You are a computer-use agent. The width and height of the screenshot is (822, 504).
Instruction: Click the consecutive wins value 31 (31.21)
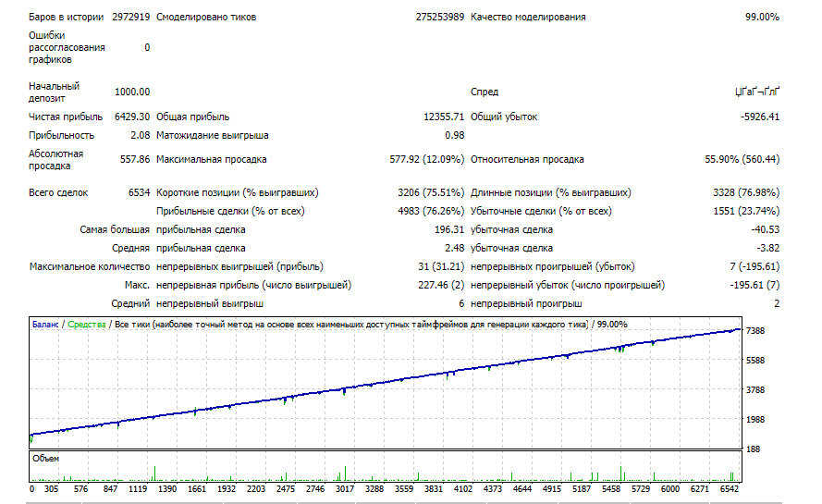(441, 266)
